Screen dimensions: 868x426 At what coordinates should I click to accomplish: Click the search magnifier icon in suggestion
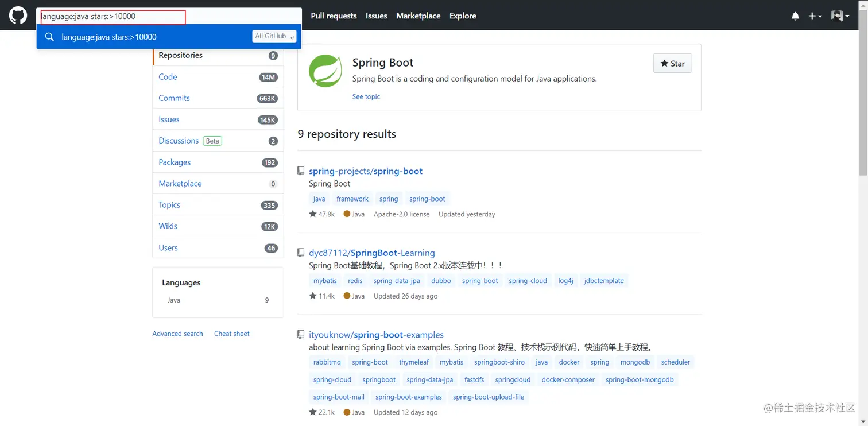click(50, 37)
